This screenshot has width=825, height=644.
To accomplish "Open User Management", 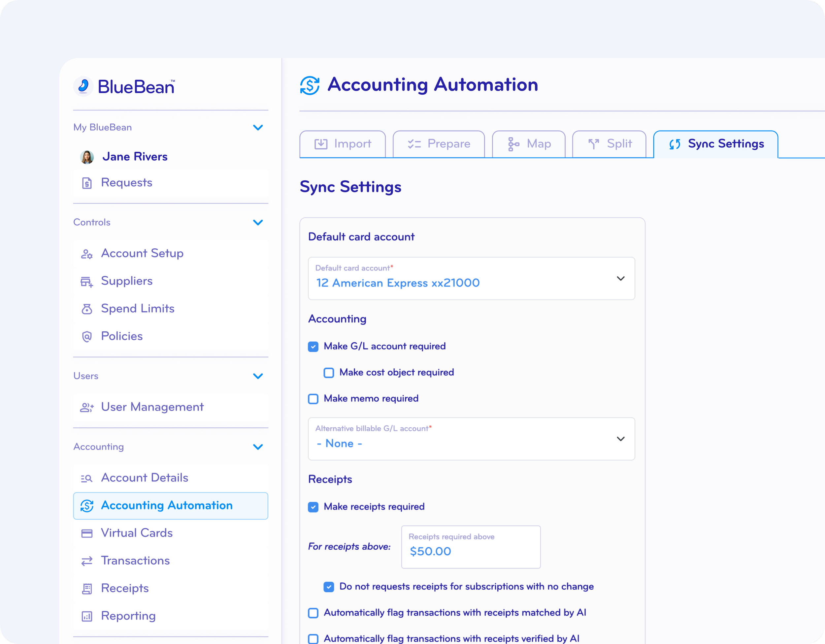I will [152, 407].
